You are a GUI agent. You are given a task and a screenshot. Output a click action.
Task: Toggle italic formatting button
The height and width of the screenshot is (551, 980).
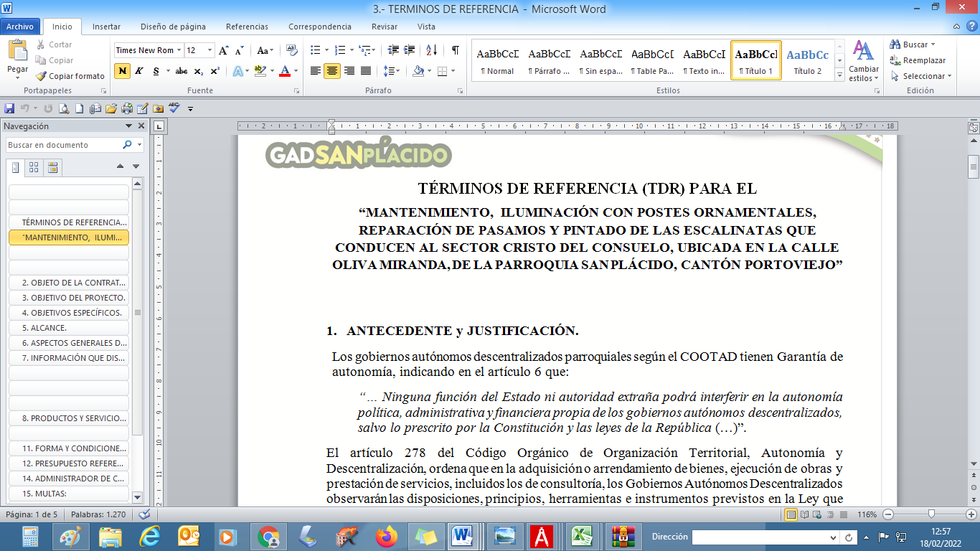(139, 71)
